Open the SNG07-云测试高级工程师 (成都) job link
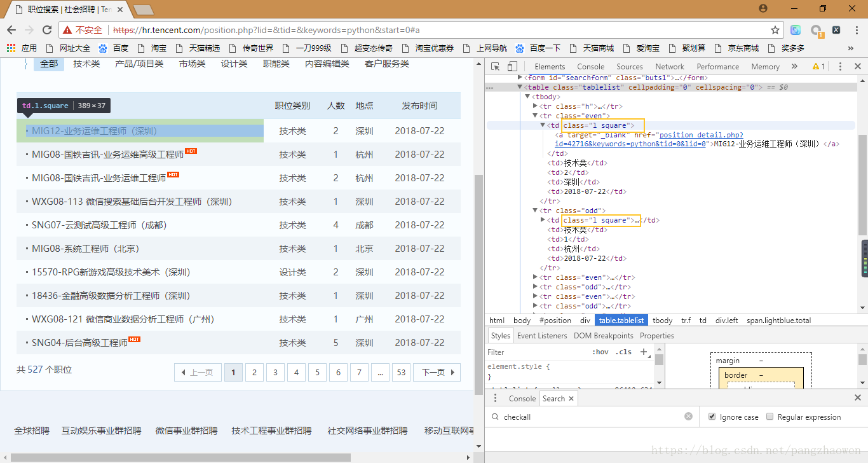The height and width of the screenshot is (463, 868). click(x=99, y=225)
